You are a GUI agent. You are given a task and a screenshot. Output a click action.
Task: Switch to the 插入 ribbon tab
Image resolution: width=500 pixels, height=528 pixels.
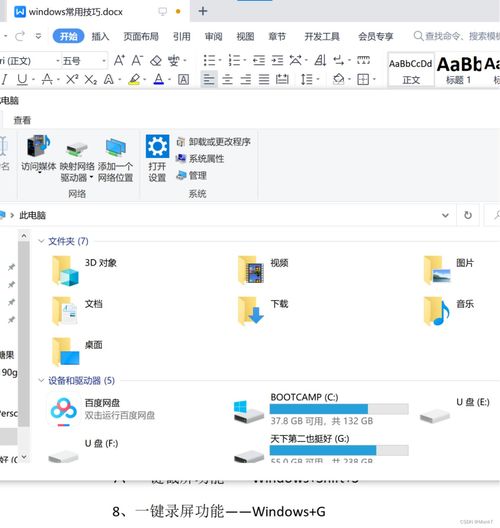[100, 36]
